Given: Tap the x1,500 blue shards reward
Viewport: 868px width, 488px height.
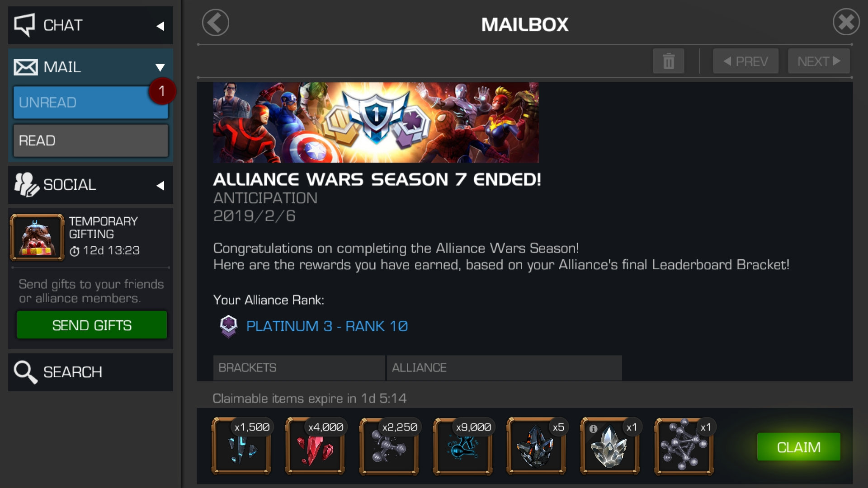Looking at the screenshot, I should [241, 446].
